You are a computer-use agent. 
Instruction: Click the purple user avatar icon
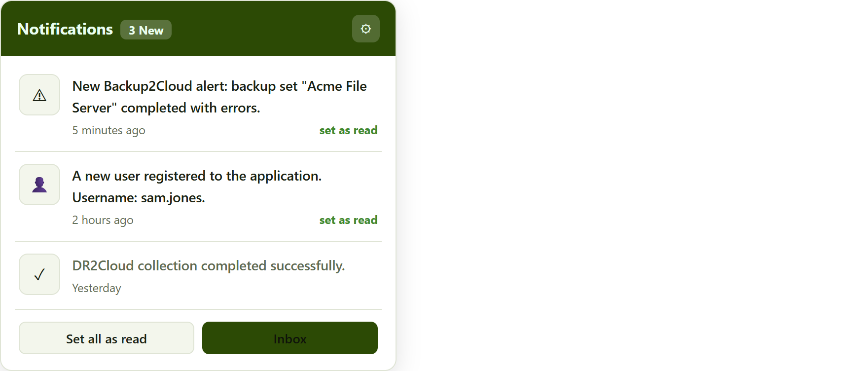pyautogui.click(x=39, y=185)
